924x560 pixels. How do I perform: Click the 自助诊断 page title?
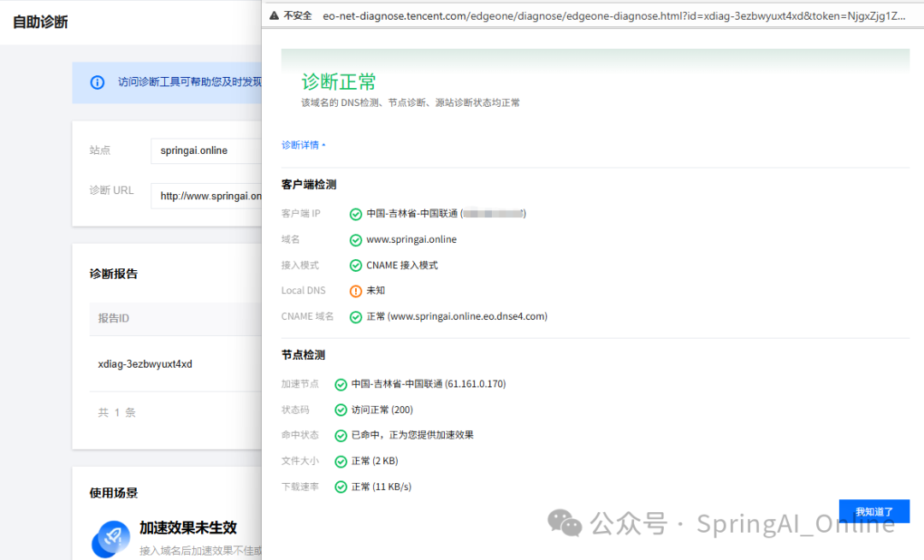40,22
